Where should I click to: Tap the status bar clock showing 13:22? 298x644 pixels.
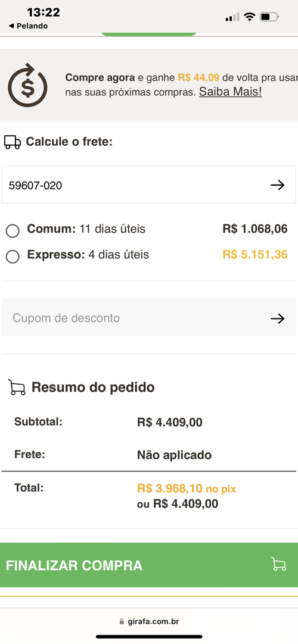pos(44,12)
